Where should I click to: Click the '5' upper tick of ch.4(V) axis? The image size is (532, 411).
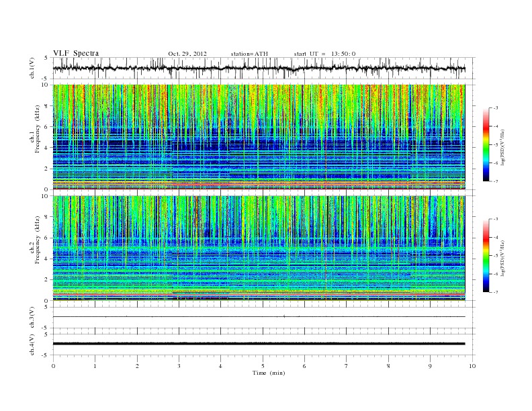point(46,334)
